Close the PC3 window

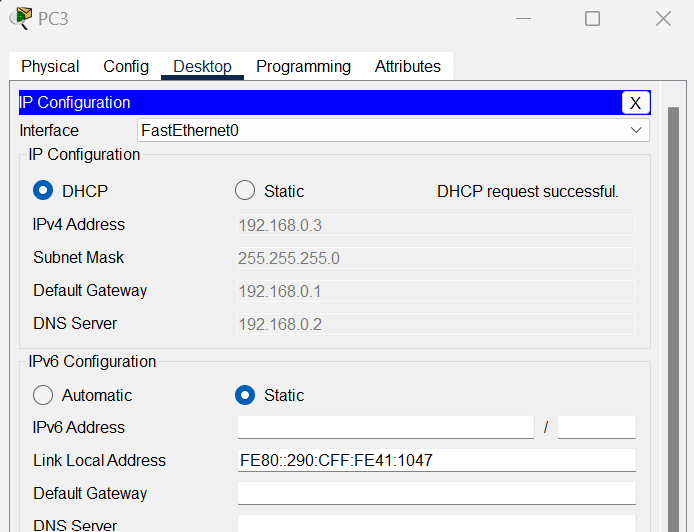[x=663, y=19]
